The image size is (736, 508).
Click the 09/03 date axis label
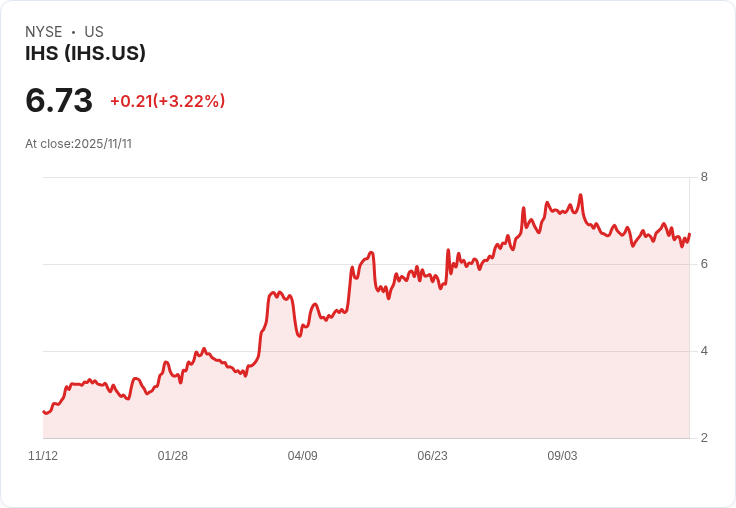pyautogui.click(x=562, y=456)
